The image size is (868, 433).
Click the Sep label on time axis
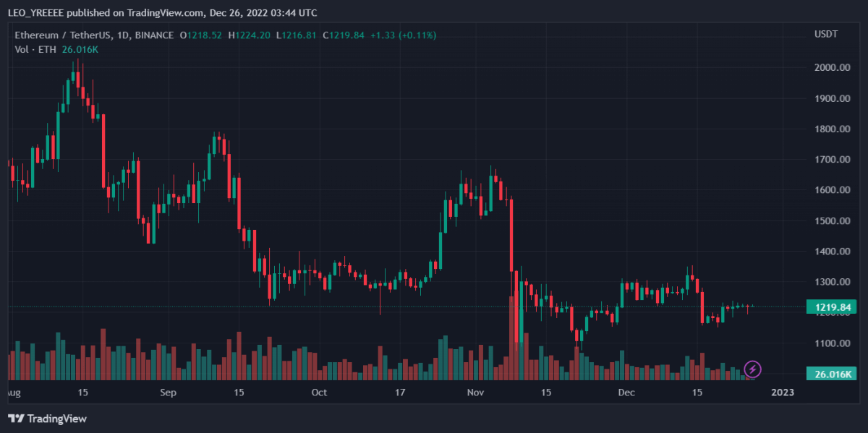click(x=168, y=393)
